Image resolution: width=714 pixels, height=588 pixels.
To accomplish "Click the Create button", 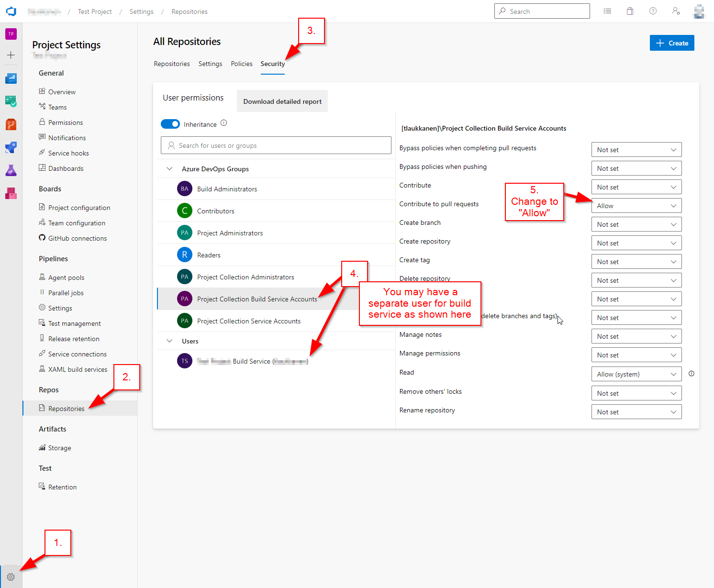I will [671, 43].
